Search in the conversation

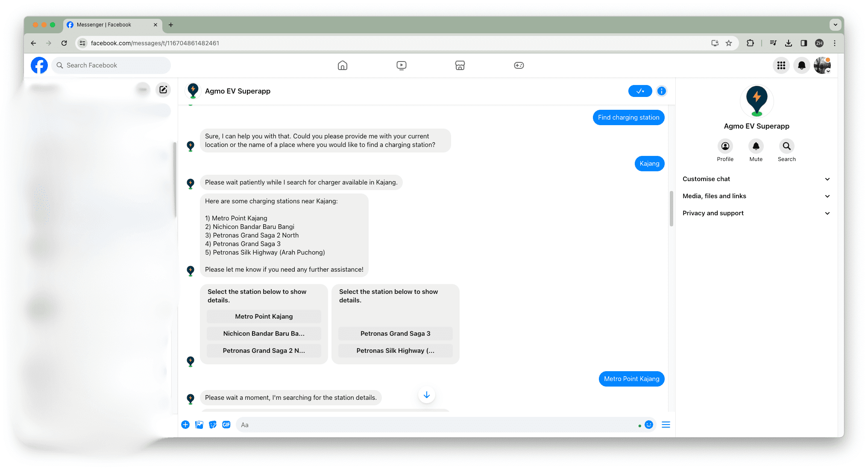[787, 150]
